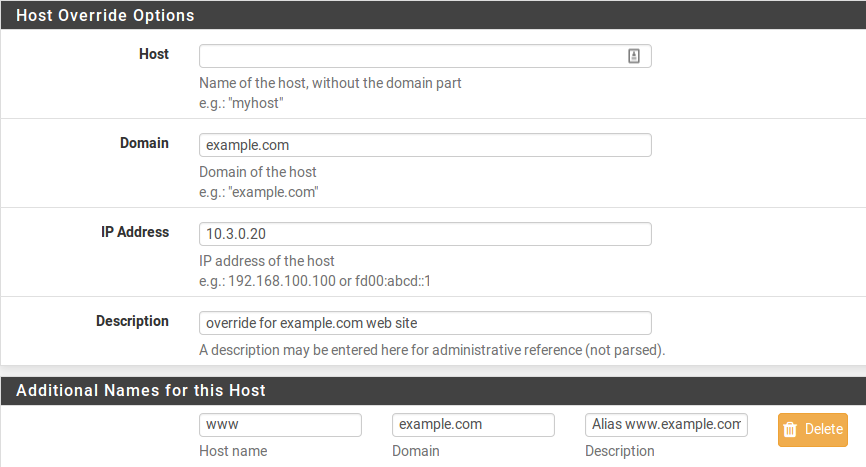
Task: Click the bold Host field label
Action: click(x=153, y=54)
